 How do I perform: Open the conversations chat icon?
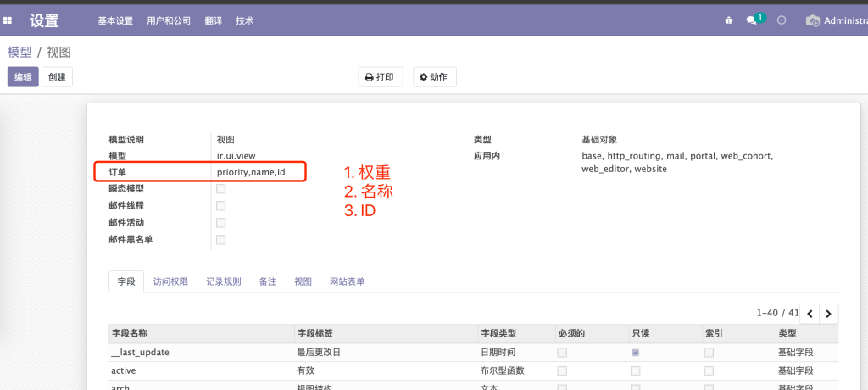coord(751,20)
